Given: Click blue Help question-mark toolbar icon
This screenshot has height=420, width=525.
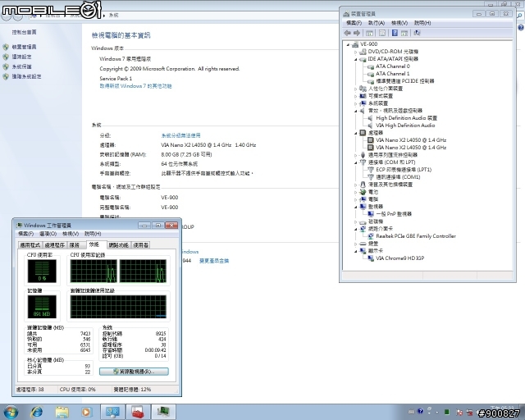Looking at the screenshot, I should (395, 33).
